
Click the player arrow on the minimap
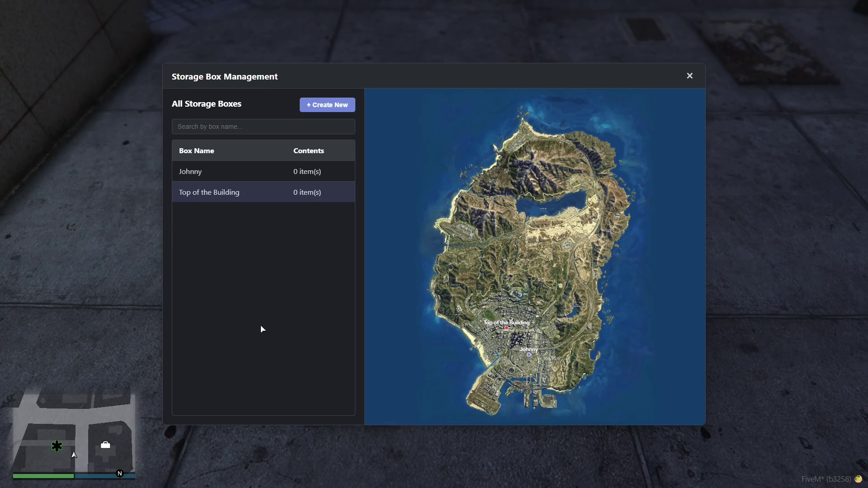[x=74, y=455]
